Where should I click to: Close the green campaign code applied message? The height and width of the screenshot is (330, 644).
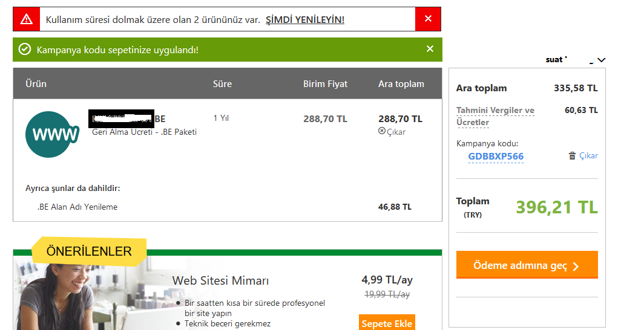[430, 49]
